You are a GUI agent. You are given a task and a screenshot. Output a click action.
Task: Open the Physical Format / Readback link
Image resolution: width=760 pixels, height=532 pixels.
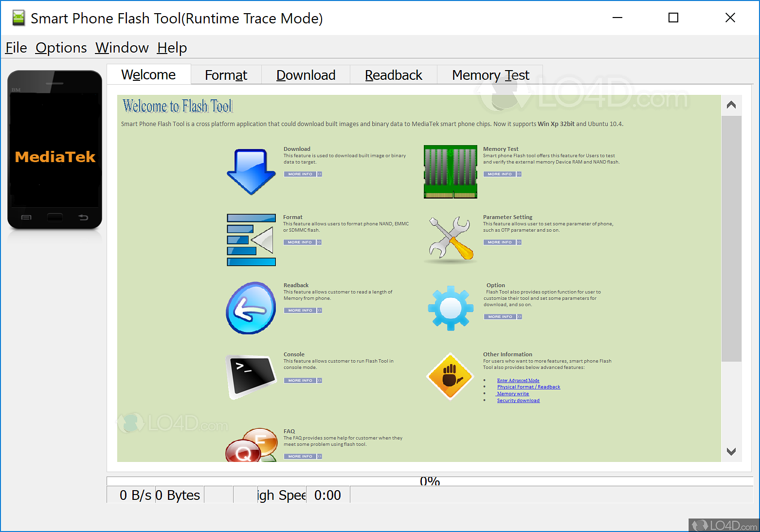(x=528, y=387)
